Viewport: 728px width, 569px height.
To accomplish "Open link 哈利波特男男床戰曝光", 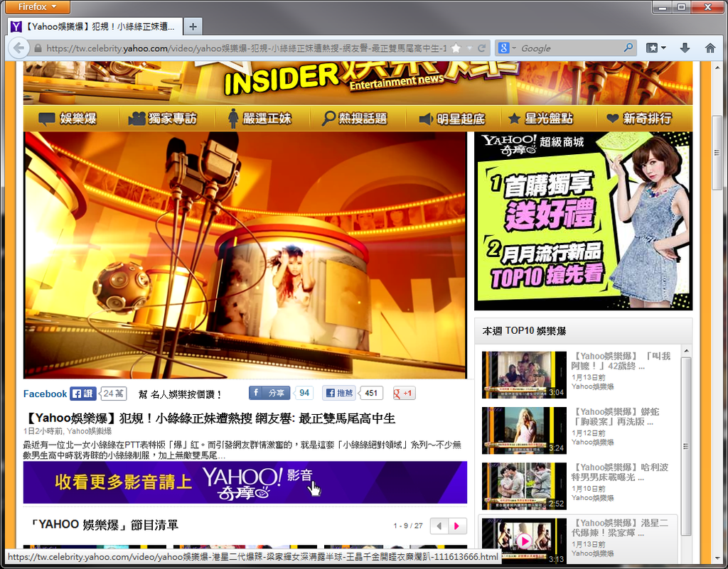I will point(620,472).
